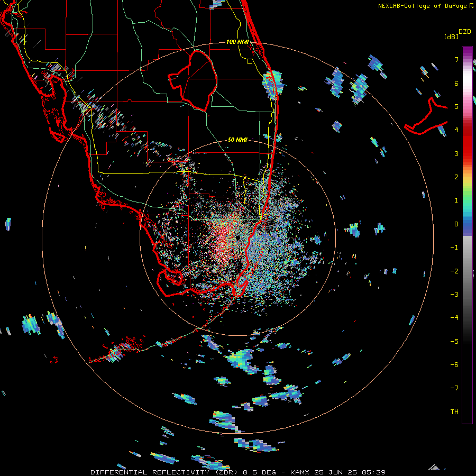The image size is (476, 476).
Task: Click the 6 dB tick label on scale
Action: (456, 83)
